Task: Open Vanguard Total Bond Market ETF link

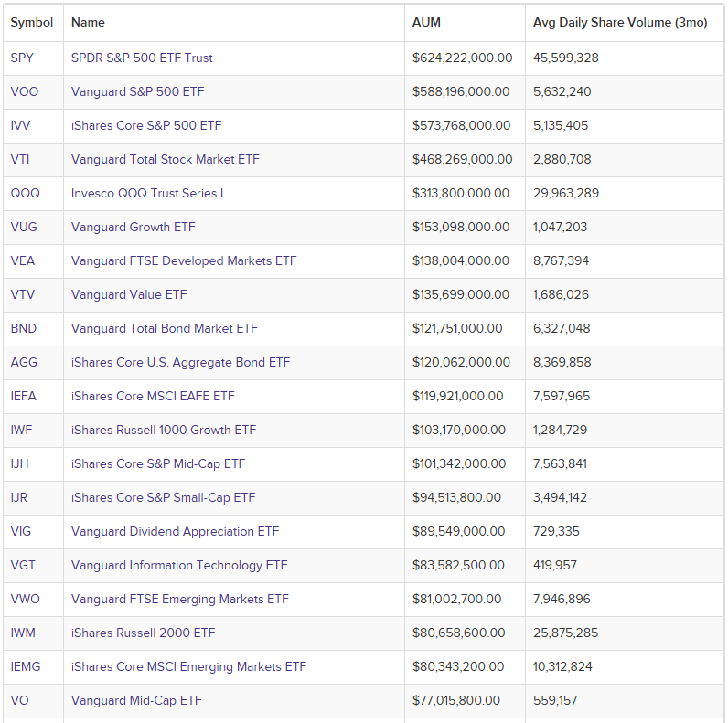Action: tap(165, 329)
